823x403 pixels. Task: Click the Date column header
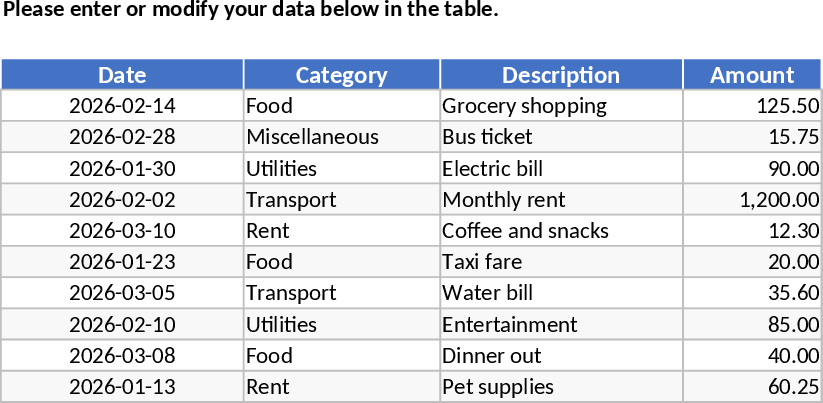pos(122,75)
